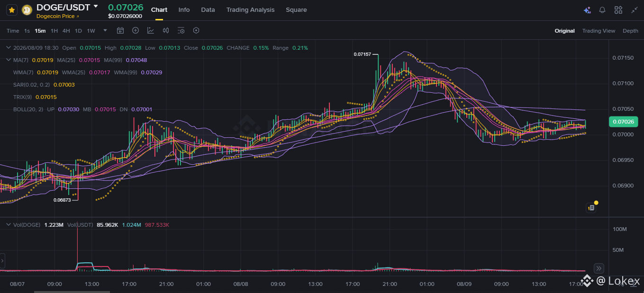Expand the left side panel arrow

[x=2, y=261]
